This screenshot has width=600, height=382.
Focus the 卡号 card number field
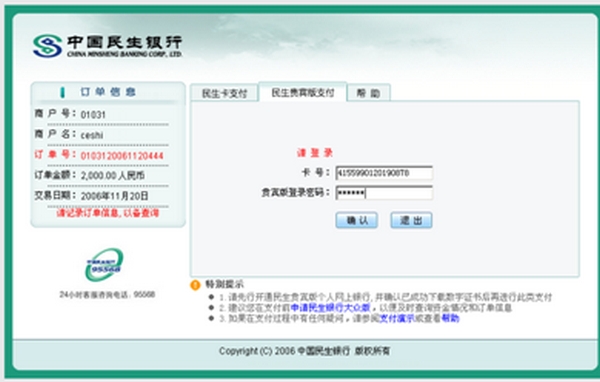(384, 173)
